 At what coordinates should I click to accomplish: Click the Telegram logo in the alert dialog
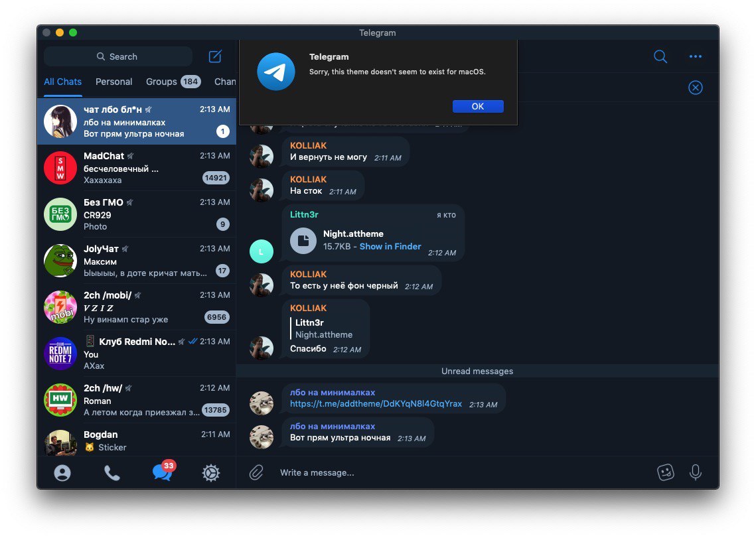click(x=276, y=72)
